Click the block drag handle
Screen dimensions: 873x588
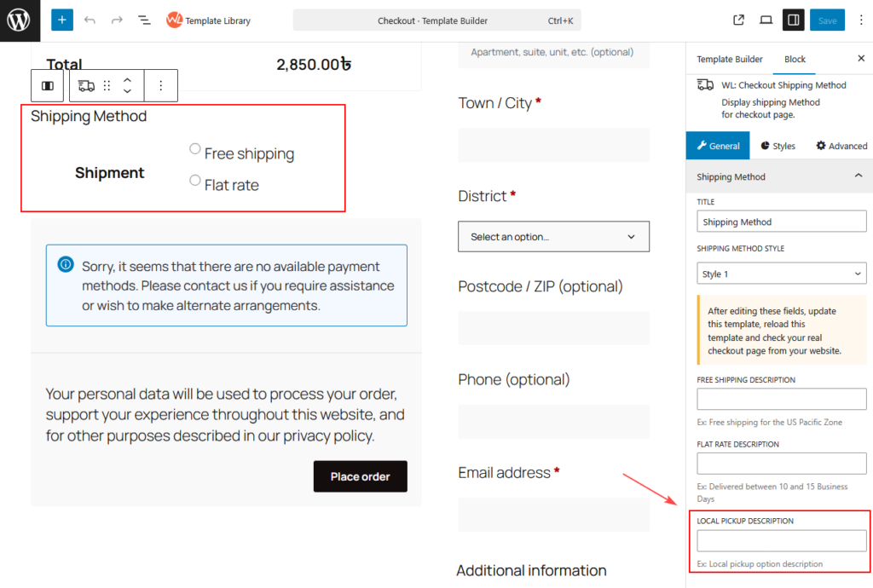(107, 86)
